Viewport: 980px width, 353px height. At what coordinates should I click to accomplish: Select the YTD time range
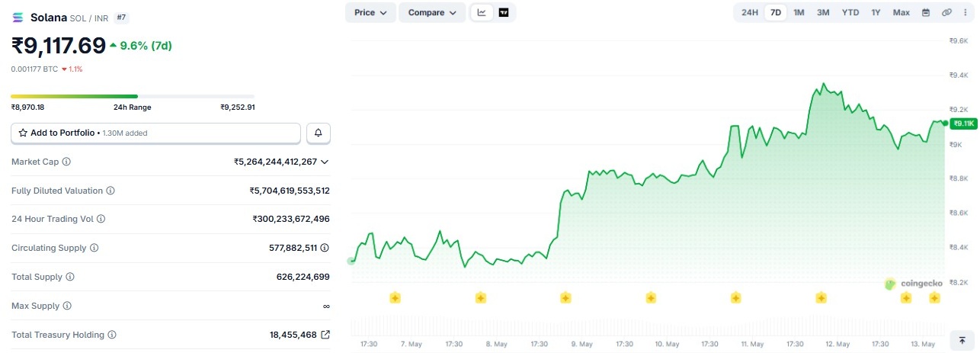tap(850, 12)
